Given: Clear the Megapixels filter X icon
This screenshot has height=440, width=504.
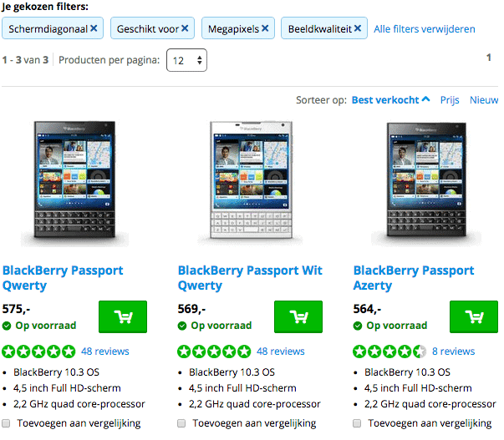Looking at the screenshot, I should (265, 28).
